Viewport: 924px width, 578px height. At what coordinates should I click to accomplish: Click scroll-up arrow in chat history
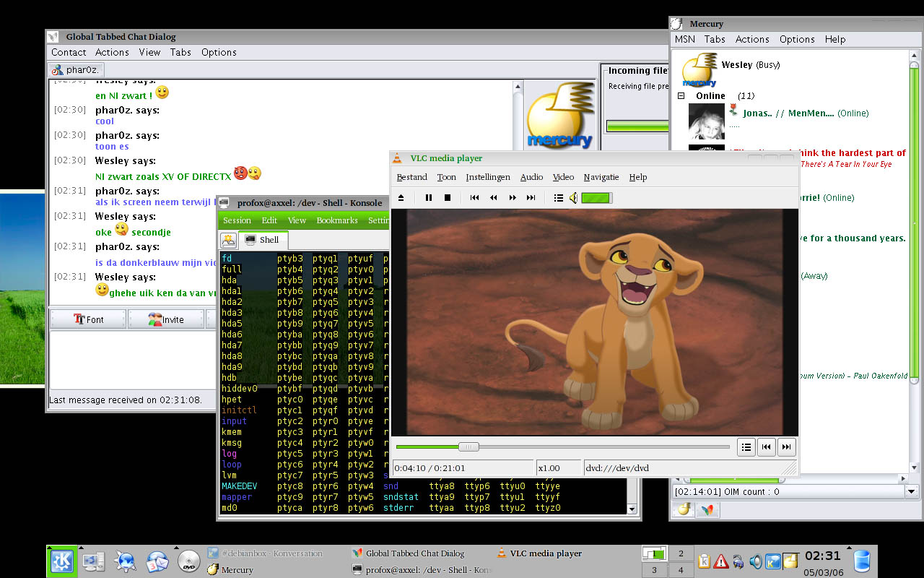(518, 87)
